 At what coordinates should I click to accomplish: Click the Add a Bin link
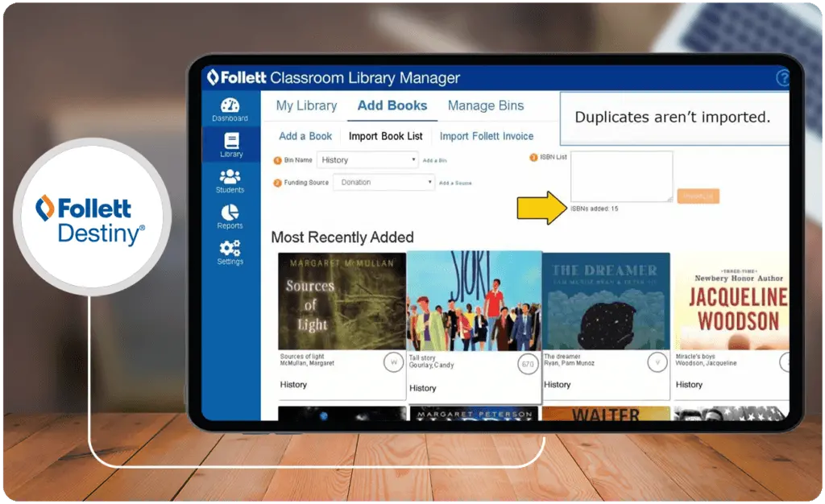click(434, 160)
